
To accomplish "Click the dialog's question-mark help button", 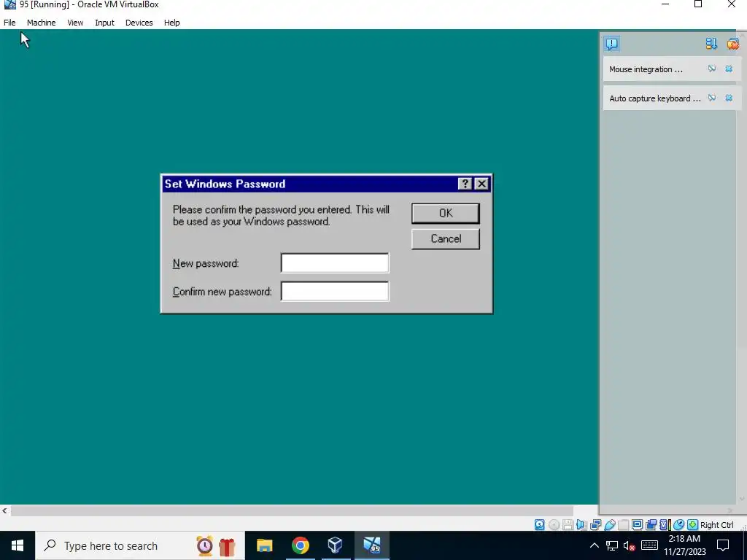I will [465, 184].
